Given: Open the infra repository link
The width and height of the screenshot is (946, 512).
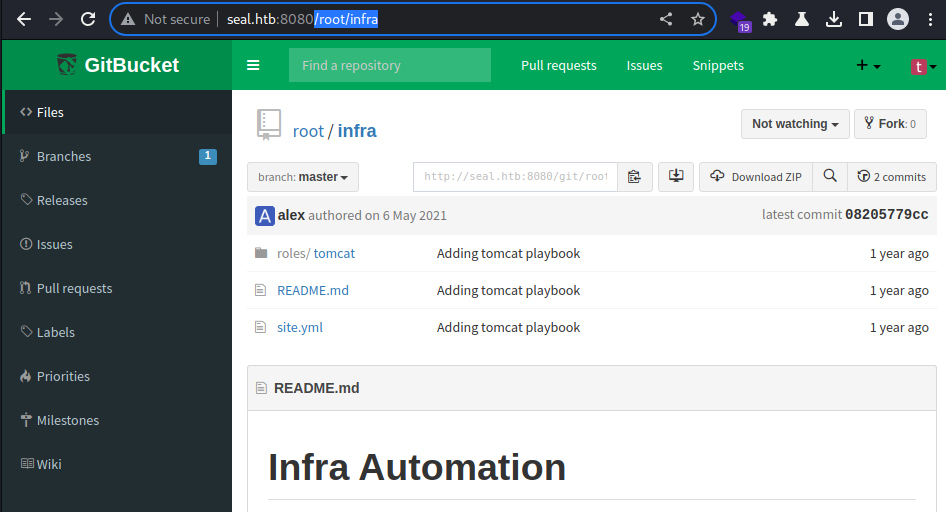Looking at the screenshot, I should 357,131.
